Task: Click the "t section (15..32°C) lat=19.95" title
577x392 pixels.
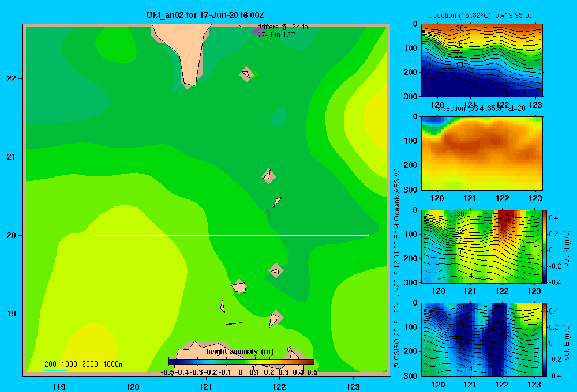Action: pos(480,16)
